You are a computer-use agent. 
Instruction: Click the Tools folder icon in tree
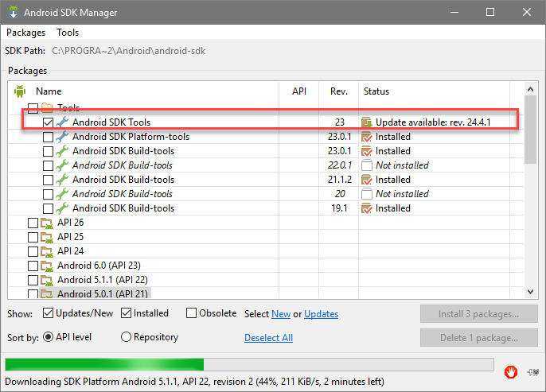47,108
